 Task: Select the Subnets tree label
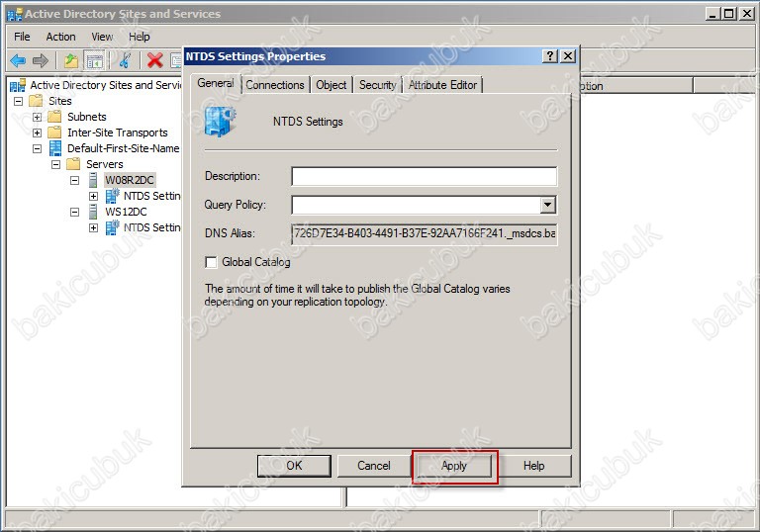87,117
